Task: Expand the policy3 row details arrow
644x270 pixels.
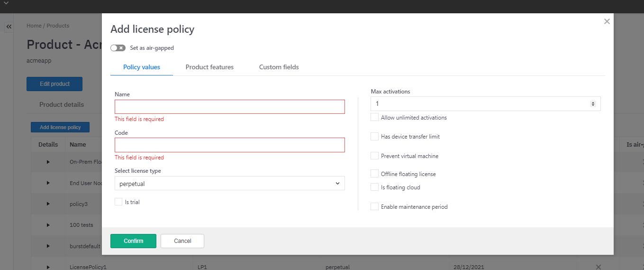Action: click(x=48, y=204)
